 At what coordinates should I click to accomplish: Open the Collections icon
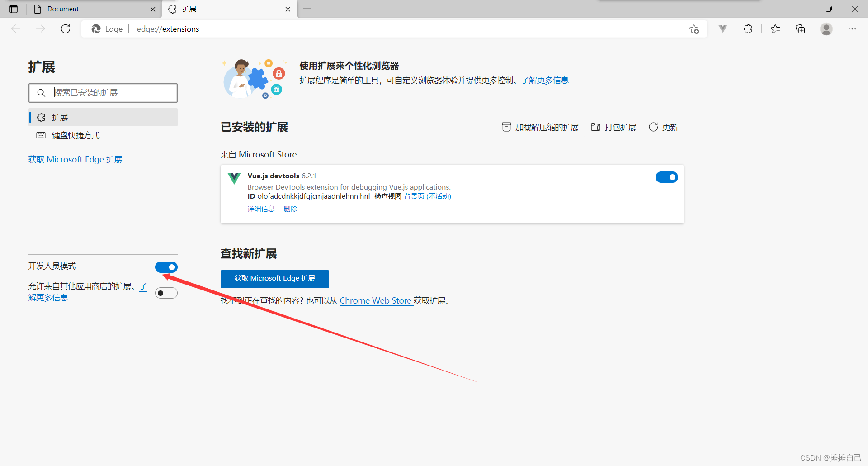[800, 29]
